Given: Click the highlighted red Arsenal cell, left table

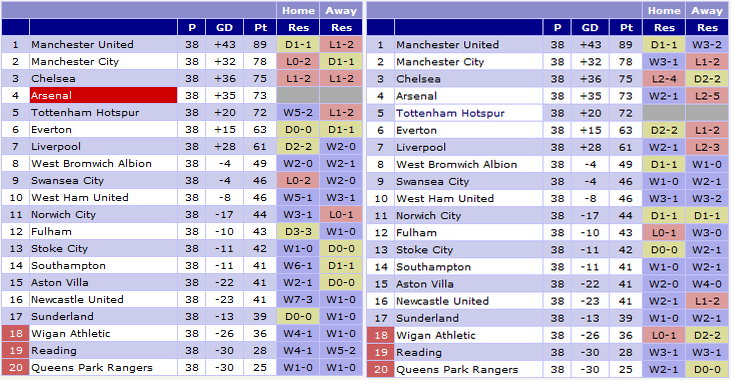Looking at the screenshot, I should point(103,95).
